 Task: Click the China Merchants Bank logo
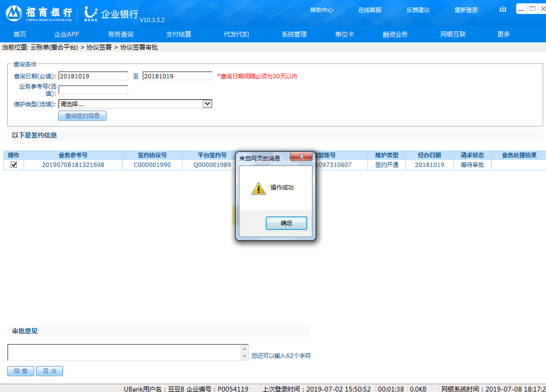(x=39, y=13)
